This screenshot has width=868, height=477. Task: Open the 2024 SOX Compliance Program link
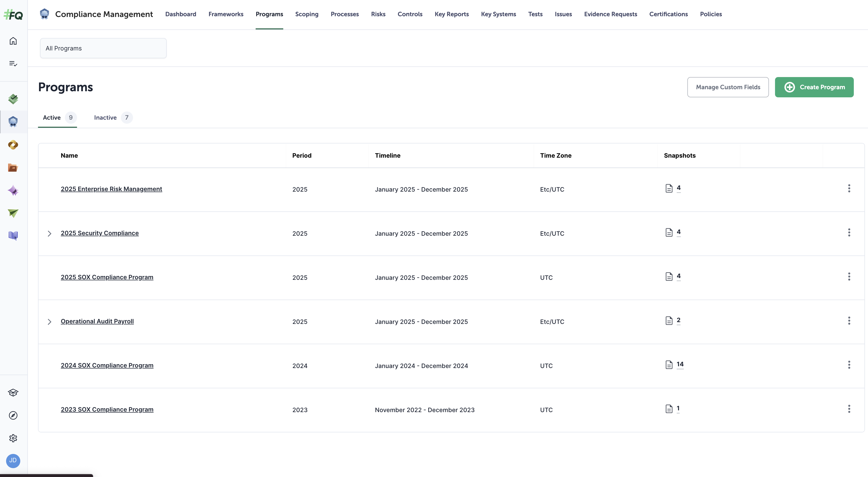pyautogui.click(x=107, y=365)
